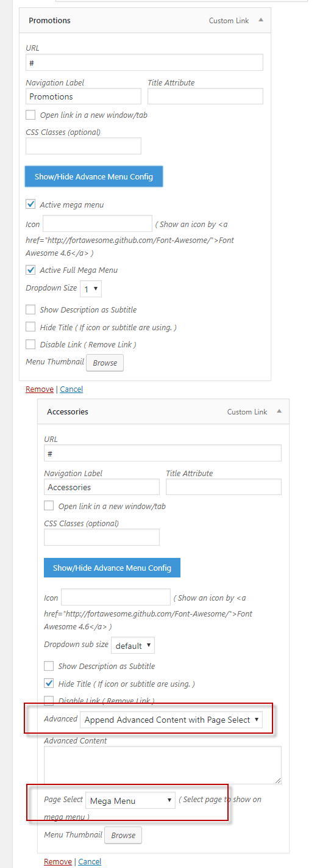
Task: Click Show/Hide Advance Menu Config for Accessories
Action: coord(112,568)
